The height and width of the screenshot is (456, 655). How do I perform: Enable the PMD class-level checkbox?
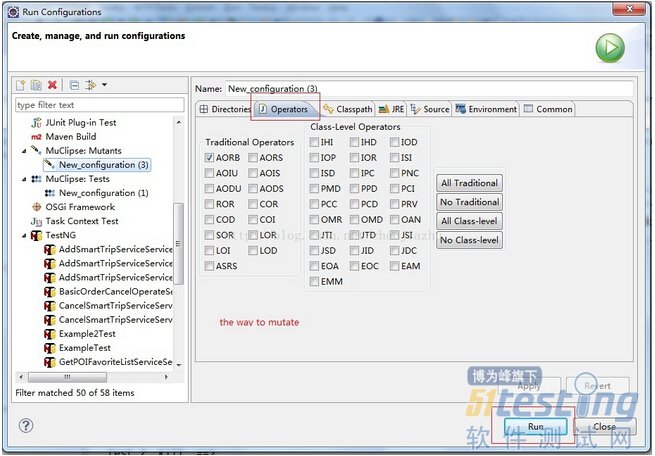314,189
